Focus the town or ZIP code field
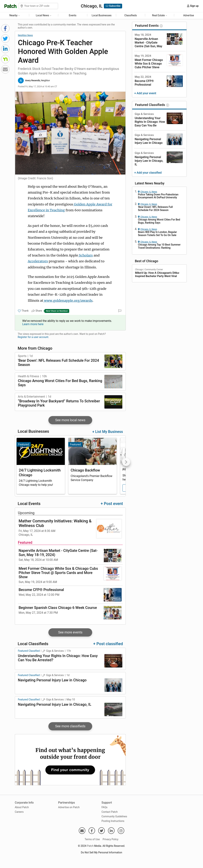The image size is (203, 868). [x=38, y=6]
